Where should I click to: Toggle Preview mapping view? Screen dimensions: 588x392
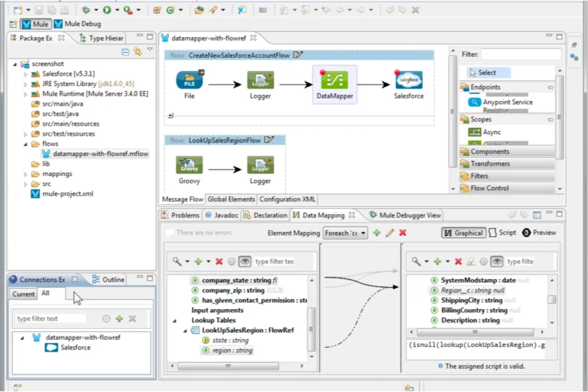pyautogui.click(x=539, y=233)
